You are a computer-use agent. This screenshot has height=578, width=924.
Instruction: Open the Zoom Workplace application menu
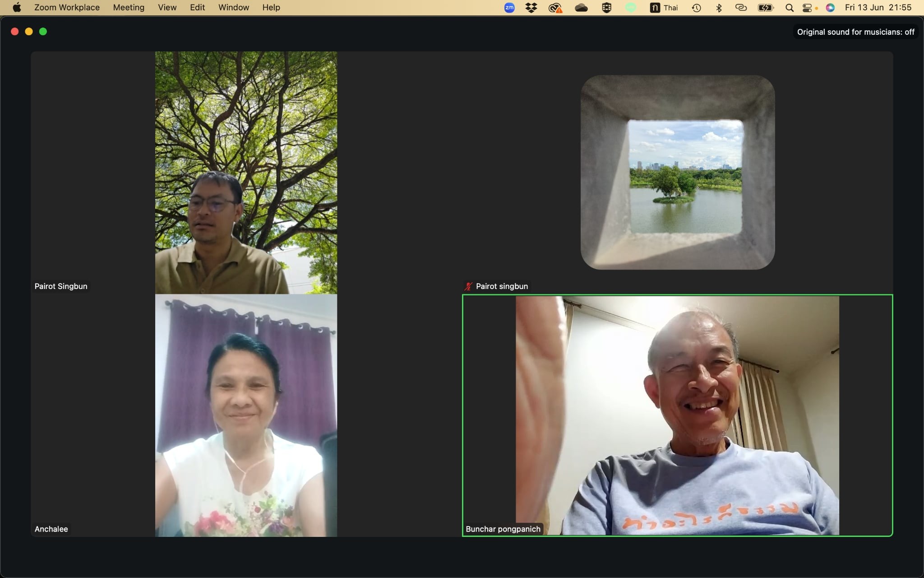tap(67, 8)
